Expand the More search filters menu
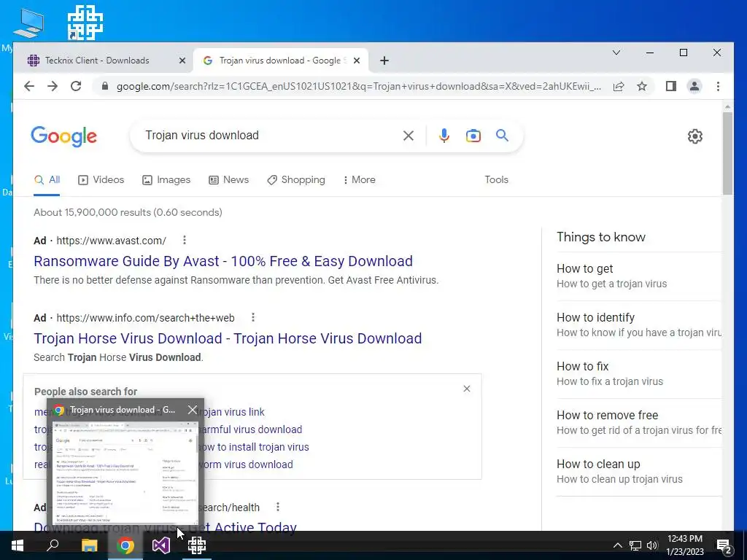 [359, 180]
